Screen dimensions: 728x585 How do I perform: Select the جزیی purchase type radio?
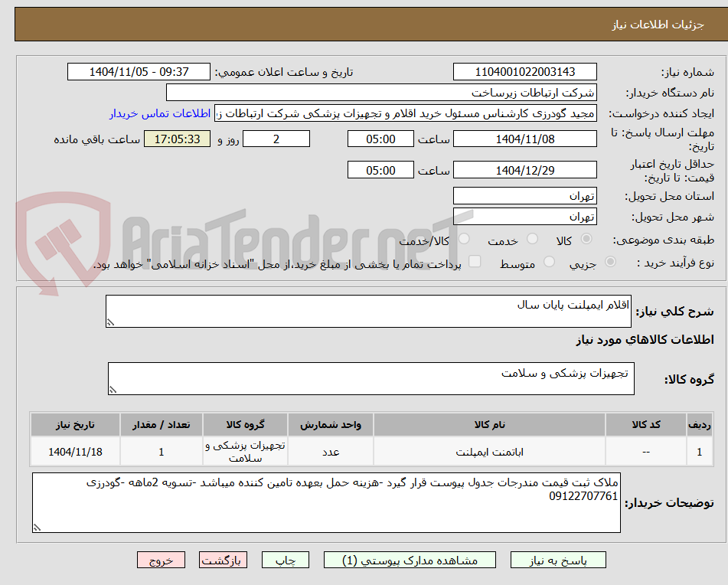click(610, 262)
